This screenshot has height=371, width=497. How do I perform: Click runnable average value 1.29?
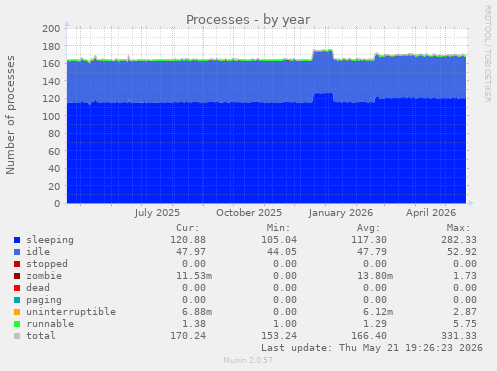pos(375,324)
